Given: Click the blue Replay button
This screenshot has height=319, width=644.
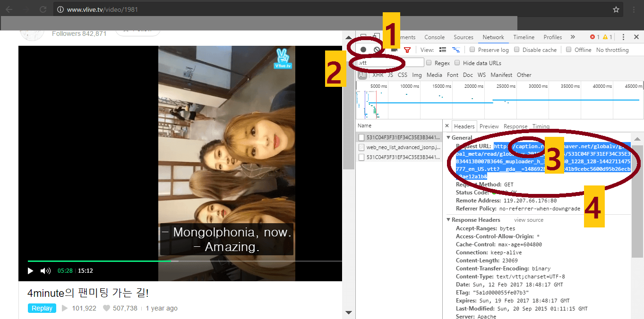Looking at the screenshot, I should 42,308.
